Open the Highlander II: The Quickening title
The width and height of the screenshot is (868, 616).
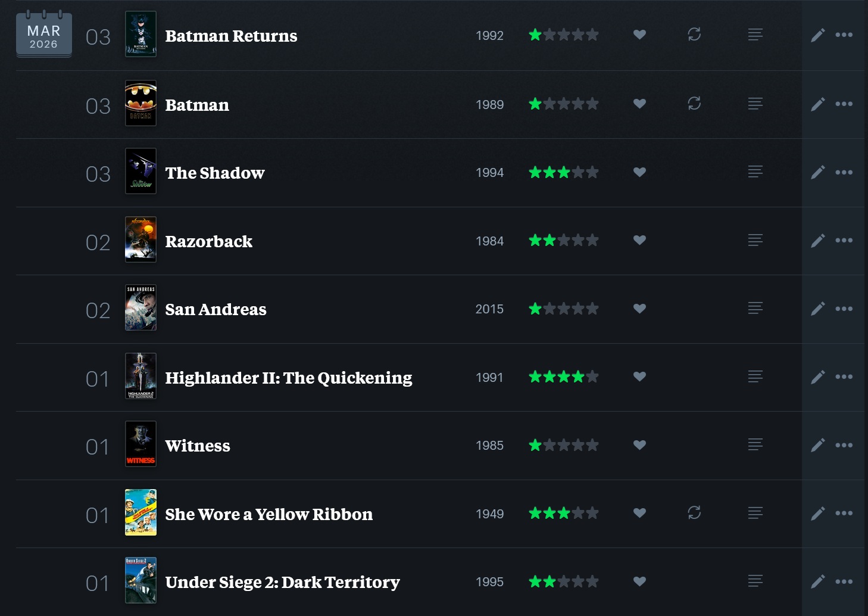(x=289, y=378)
